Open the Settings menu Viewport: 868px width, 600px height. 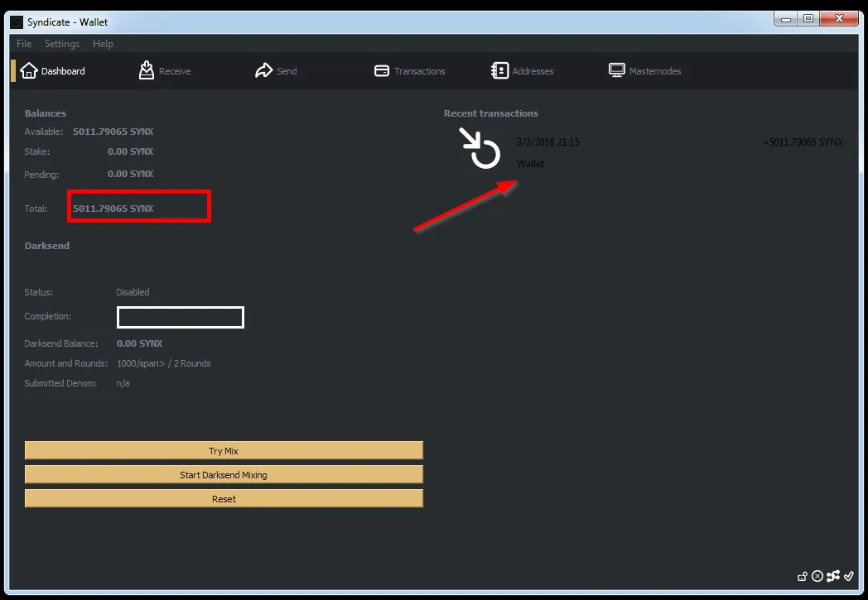click(x=62, y=44)
